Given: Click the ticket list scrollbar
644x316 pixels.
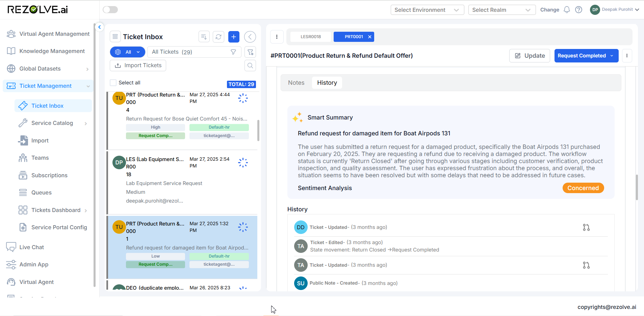Looking at the screenshot, I should [x=258, y=130].
